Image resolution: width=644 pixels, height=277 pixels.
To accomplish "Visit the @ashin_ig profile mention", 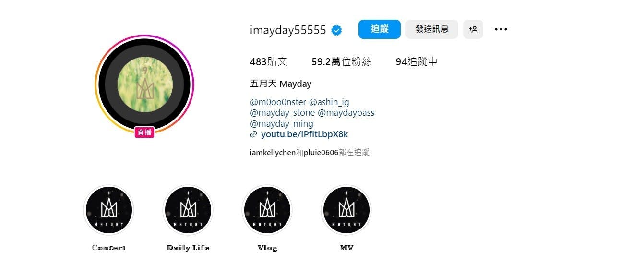I will click(x=329, y=102).
